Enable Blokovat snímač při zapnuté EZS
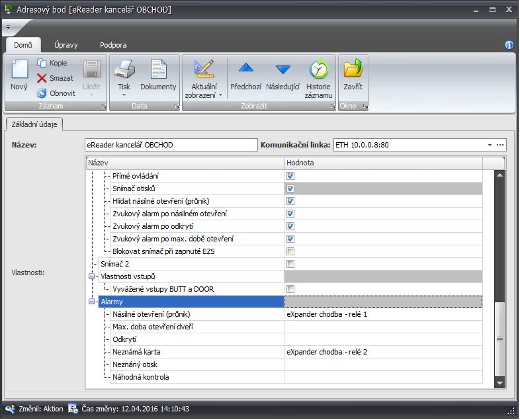This screenshot has height=420, width=520. click(290, 251)
